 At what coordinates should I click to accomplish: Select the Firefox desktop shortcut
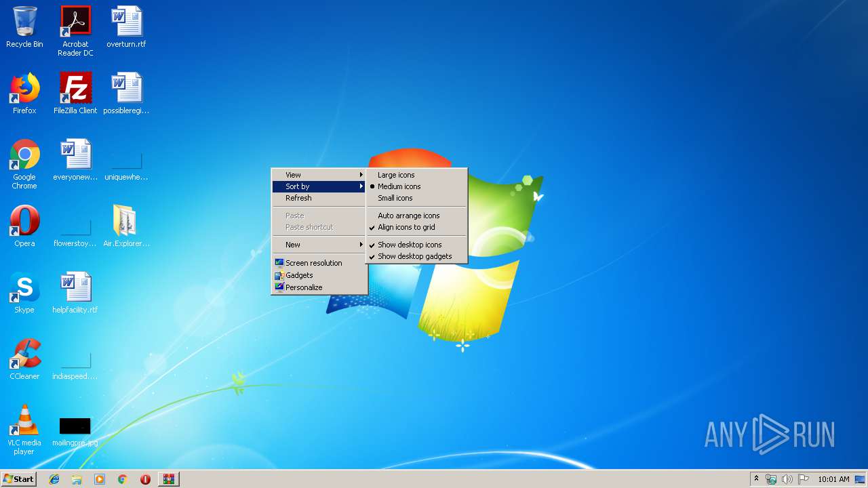24,94
